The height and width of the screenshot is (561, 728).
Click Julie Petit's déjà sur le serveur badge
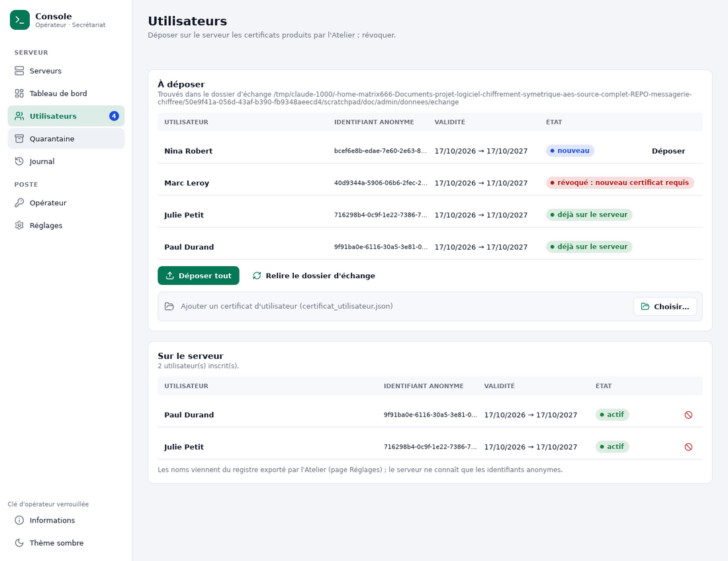tap(589, 215)
